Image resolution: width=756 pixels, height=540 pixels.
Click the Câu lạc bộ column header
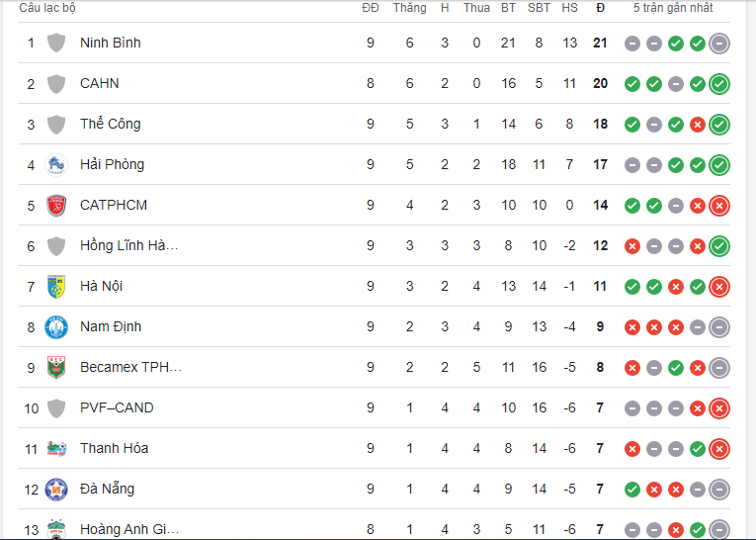[46, 8]
